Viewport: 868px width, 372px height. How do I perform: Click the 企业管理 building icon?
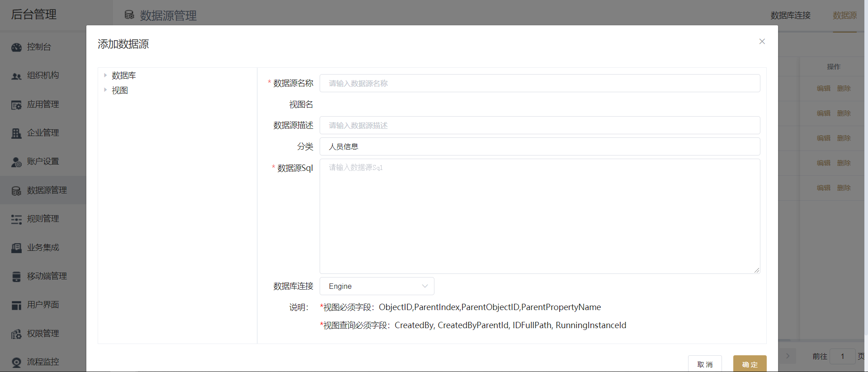tap(16, 133)
